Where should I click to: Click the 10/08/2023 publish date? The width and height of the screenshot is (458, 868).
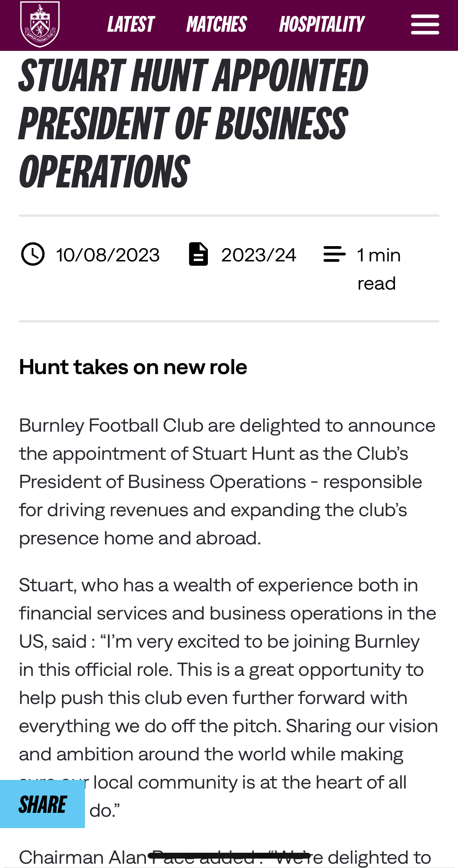click(x=108, y=255)
